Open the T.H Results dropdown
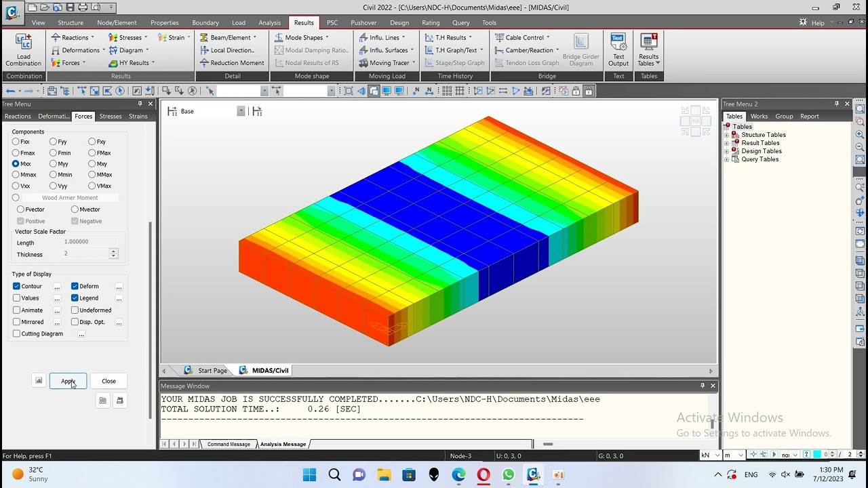Image resolution: width=868 pixels, height=488 pixels. click(x=448, y=37)
